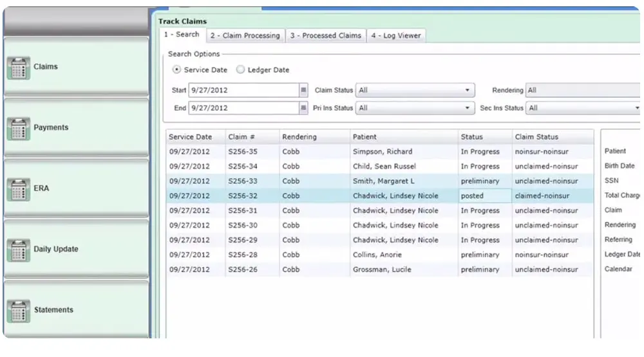Select claim S256-26 cell
The width and height of the screenshot is (644, 357).
coord(252,270)
